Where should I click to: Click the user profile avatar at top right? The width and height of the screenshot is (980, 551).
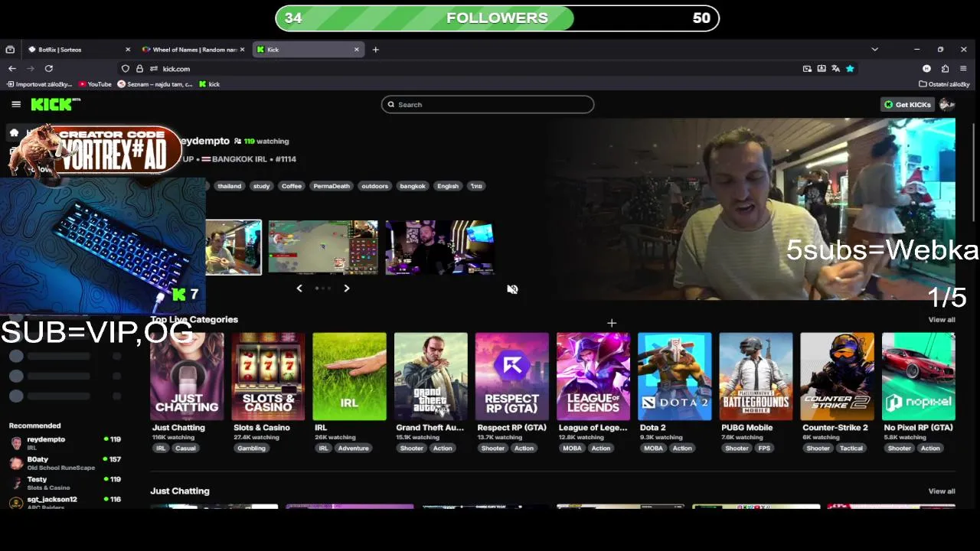(947, 104)
